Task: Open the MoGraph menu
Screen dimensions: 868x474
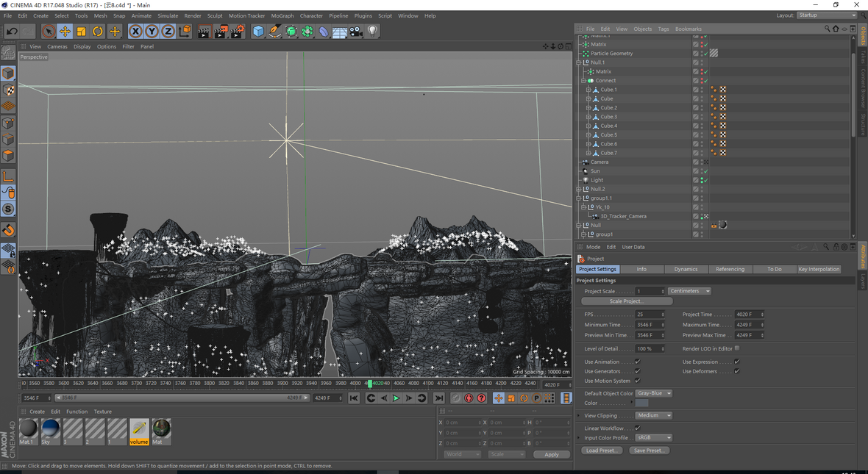Action: [x=282, y=15]
